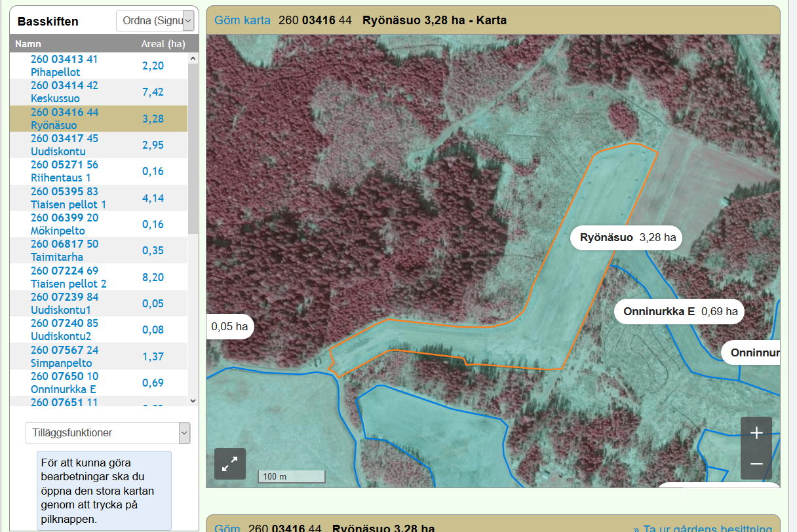Click the Onninurkka E map label

click(x=679, y=311)
